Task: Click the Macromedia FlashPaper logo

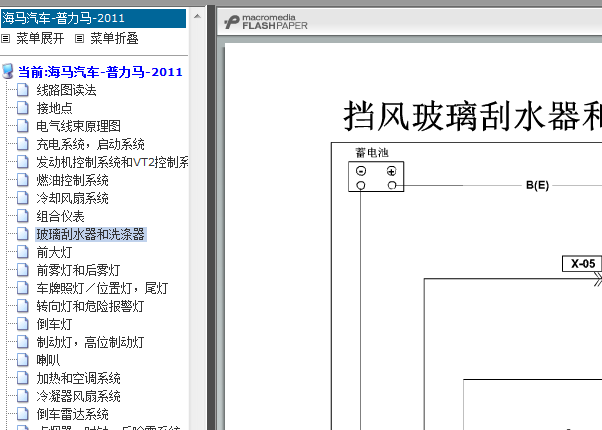Action: point(266,22)
